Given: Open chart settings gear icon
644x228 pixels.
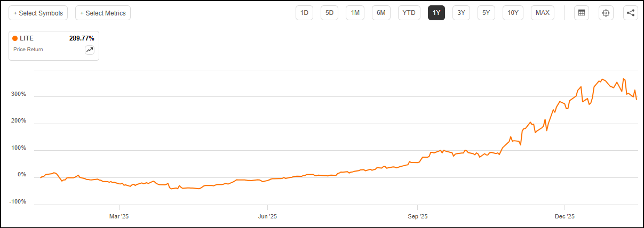Looking at the screenshot, I should coord(606,13).
